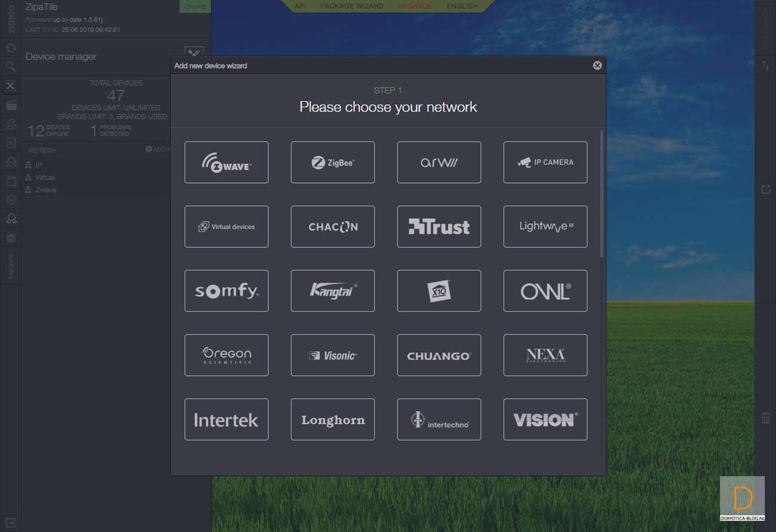Choose the Somfy network tile
Viewport: 776px width, 532px height.
226,291
